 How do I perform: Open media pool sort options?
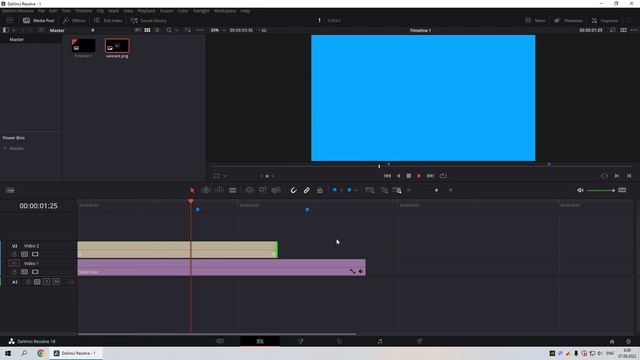tap(188, 30)
